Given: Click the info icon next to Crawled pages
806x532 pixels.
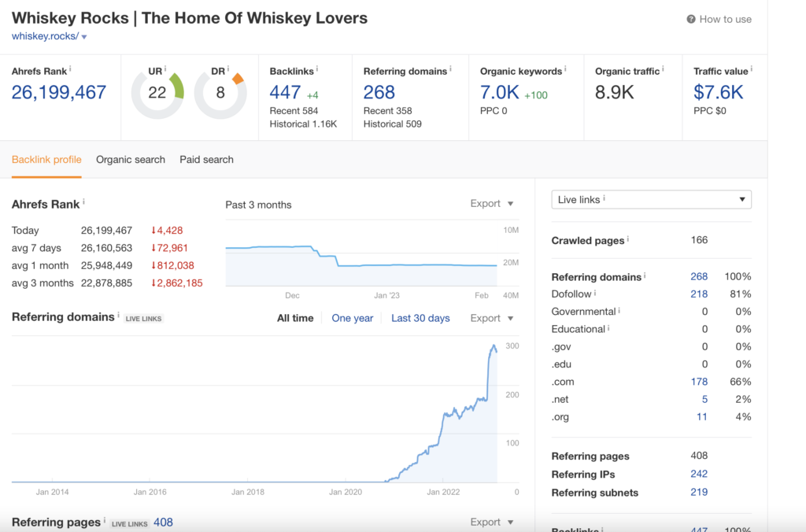Looking at the screenshot, I should click(628, 238).
